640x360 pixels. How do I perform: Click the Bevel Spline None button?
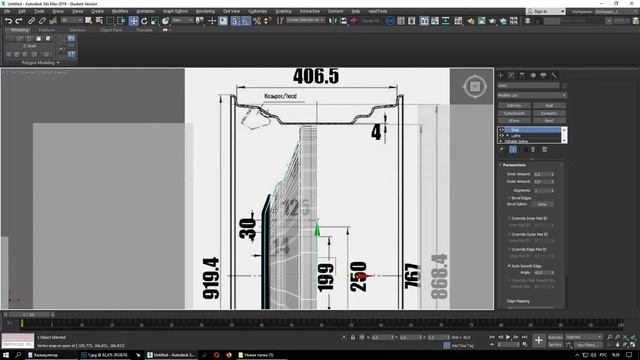point(542,204)
